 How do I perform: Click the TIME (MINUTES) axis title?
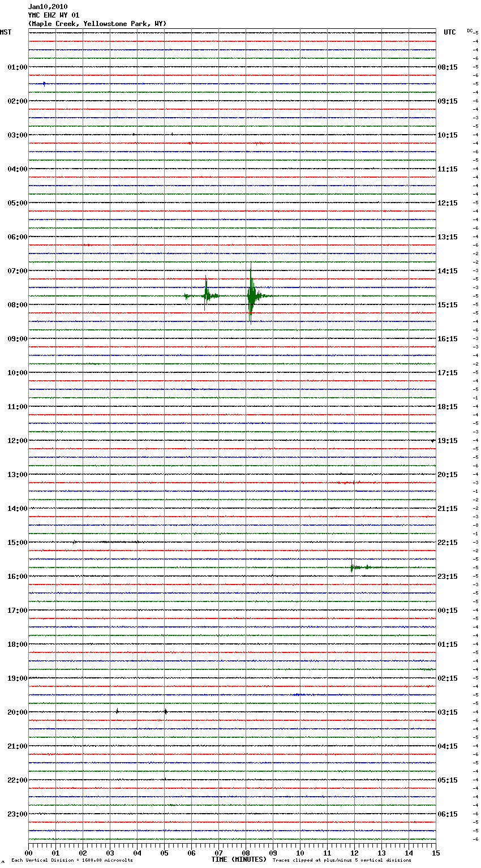tap(239, 860)
